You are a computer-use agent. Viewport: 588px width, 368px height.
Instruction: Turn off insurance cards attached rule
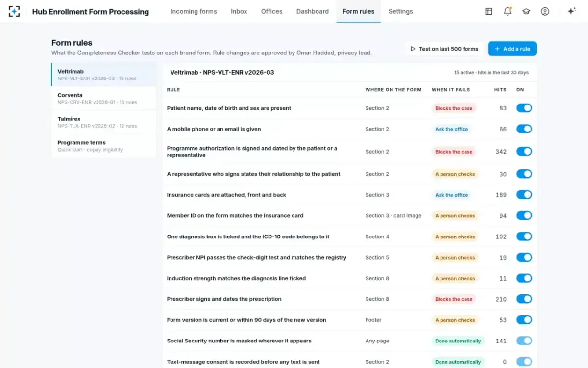[524, 195]
